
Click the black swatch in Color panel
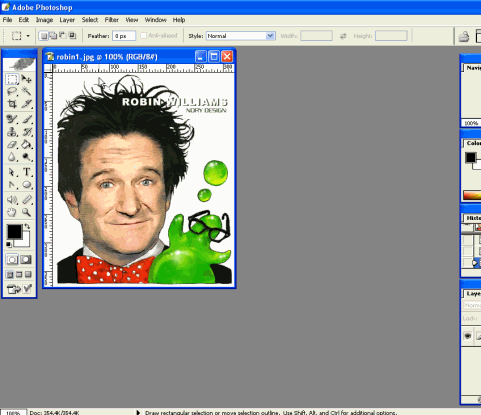tap(470, 157)
